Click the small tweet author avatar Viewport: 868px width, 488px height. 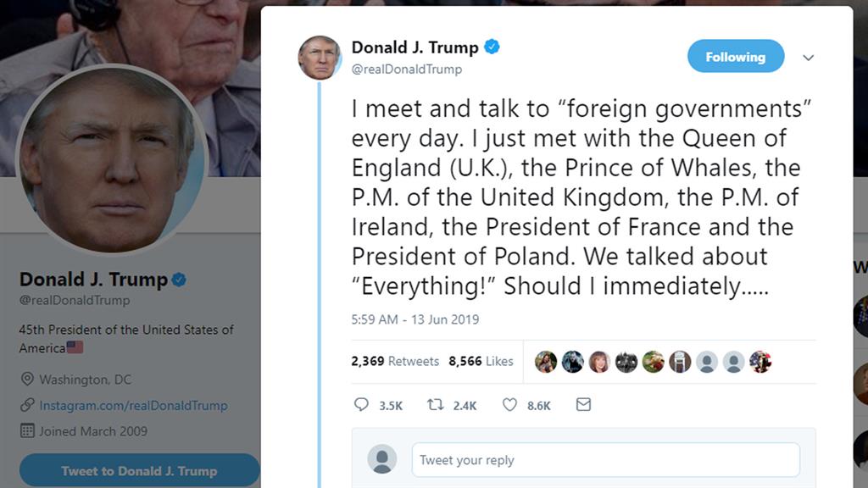(320, 58)
